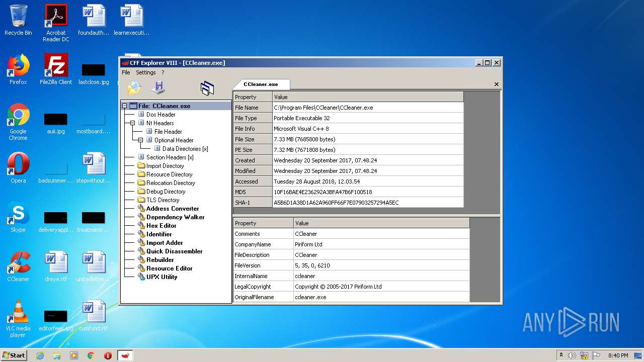Select Nt Headers tree node
The width and height of the screenshot is (644, 362).
coord(160,123)
